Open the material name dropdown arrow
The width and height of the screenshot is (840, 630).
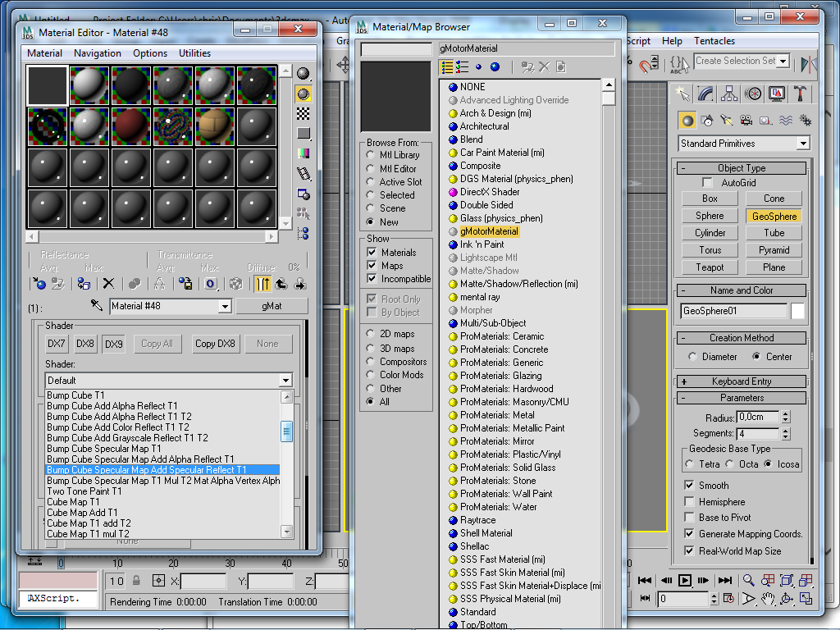tap(225, 307)
